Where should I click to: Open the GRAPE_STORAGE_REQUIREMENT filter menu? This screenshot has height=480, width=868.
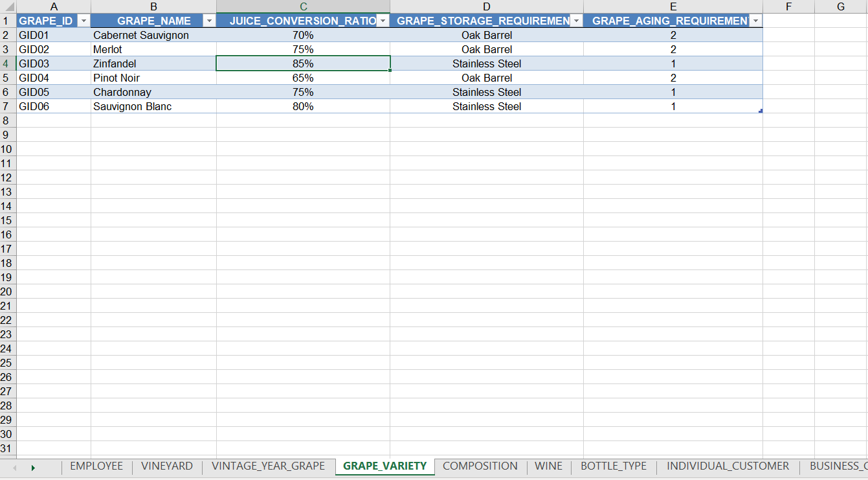point(576,20)
